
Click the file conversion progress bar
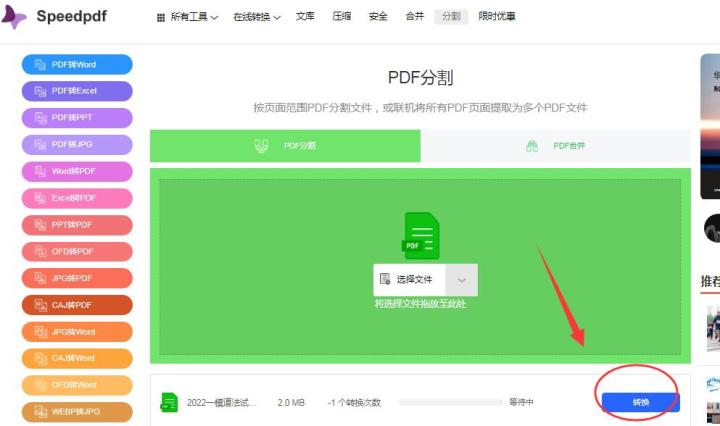point(448,402)
